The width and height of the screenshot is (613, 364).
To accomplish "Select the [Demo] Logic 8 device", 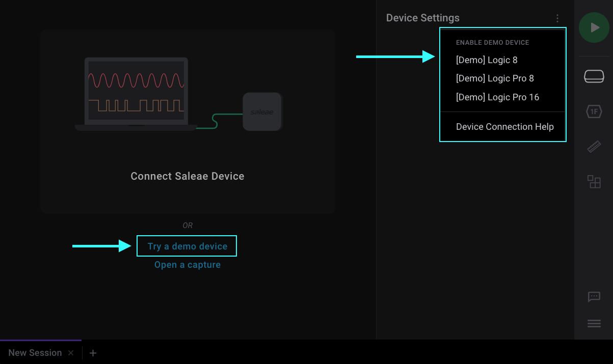I will click(487, 60).
